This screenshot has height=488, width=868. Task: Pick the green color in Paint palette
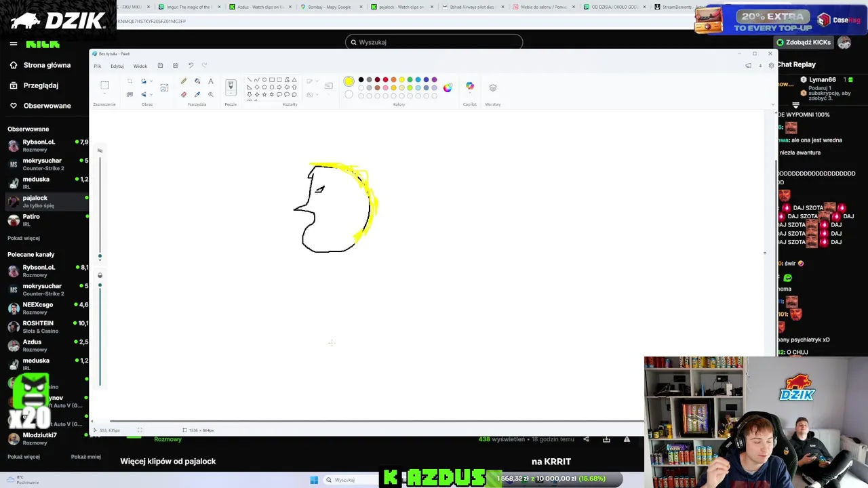[x=410, y=80]
